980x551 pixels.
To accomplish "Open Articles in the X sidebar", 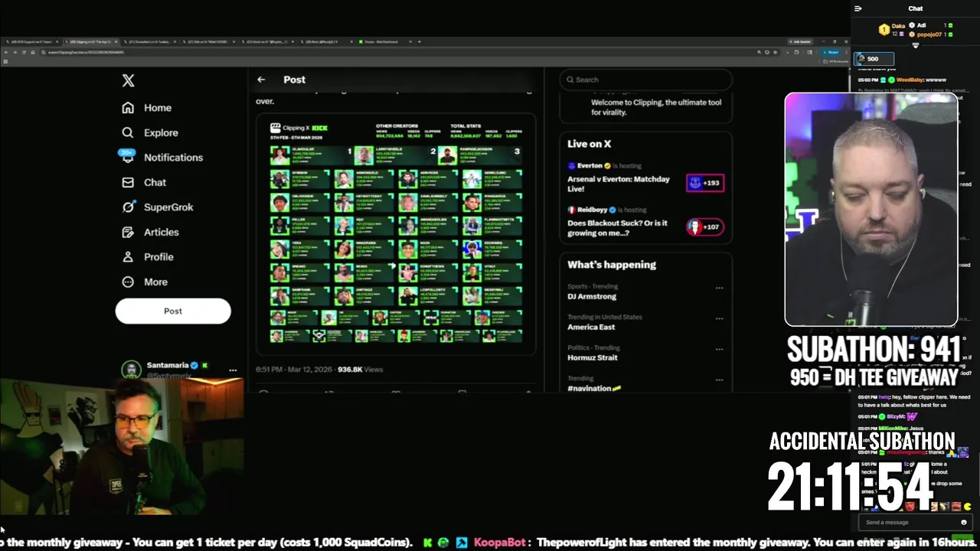I will [x=150, y=232].
